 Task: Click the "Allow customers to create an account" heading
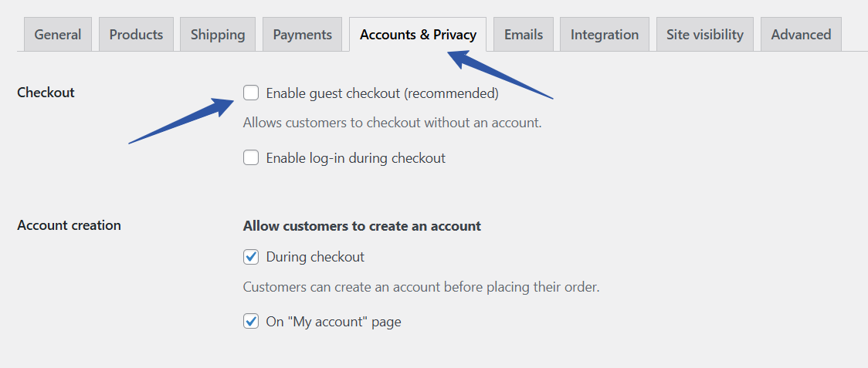pyautogui.click(x=361, y=226)
